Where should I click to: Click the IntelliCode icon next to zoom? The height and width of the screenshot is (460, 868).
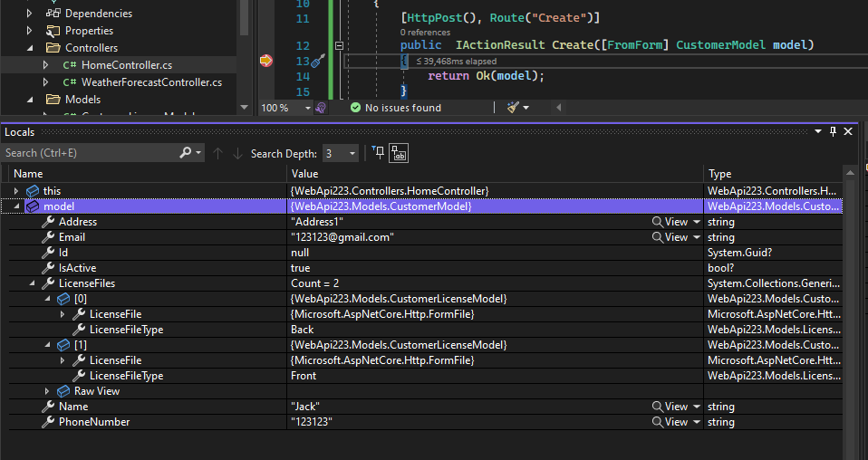point(321,108)
